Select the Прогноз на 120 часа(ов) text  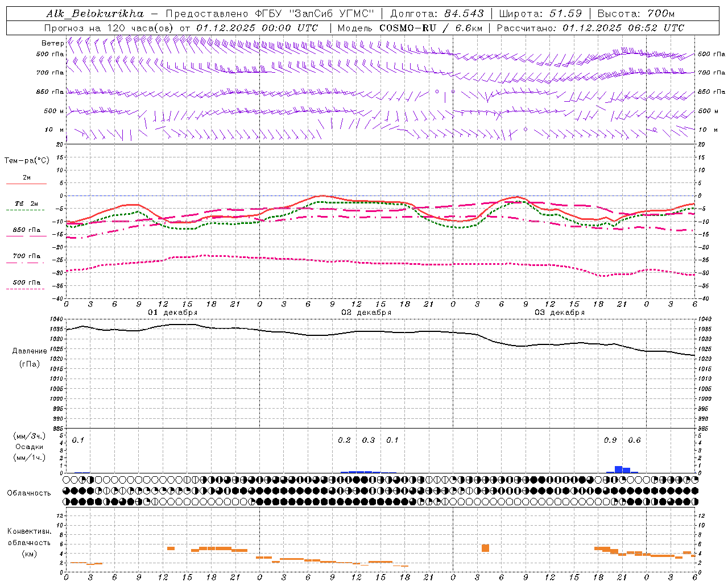pos(110,28)
